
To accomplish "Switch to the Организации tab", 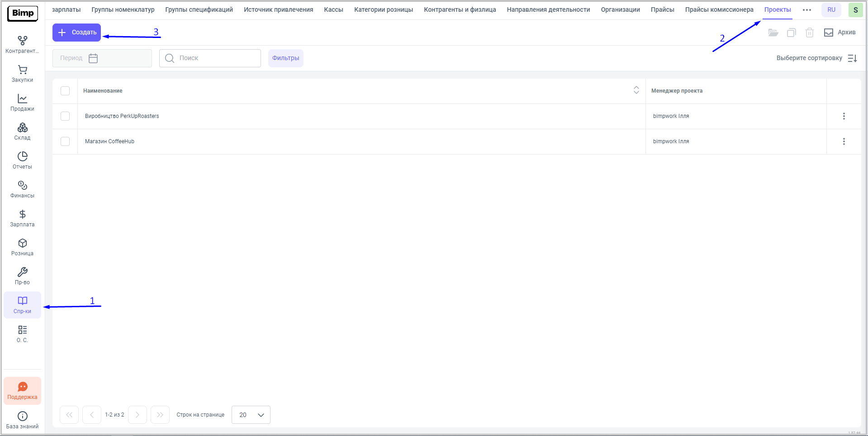I will 620,9.
